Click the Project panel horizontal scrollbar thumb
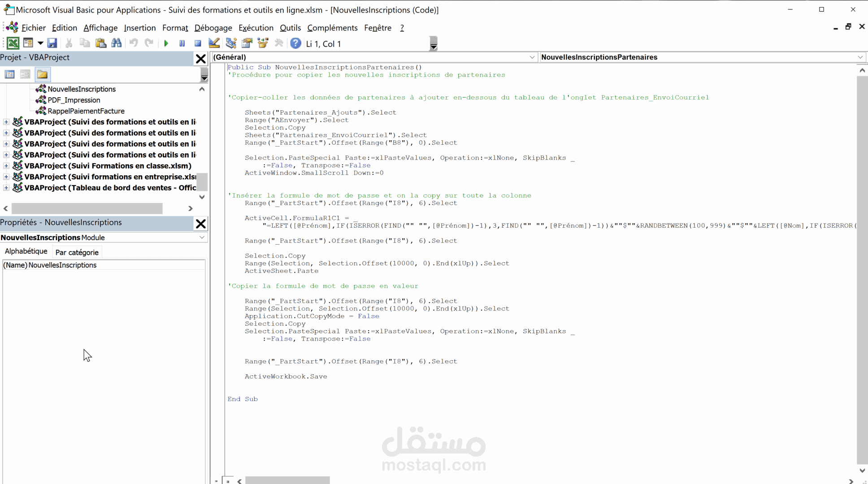 [87, 208]
